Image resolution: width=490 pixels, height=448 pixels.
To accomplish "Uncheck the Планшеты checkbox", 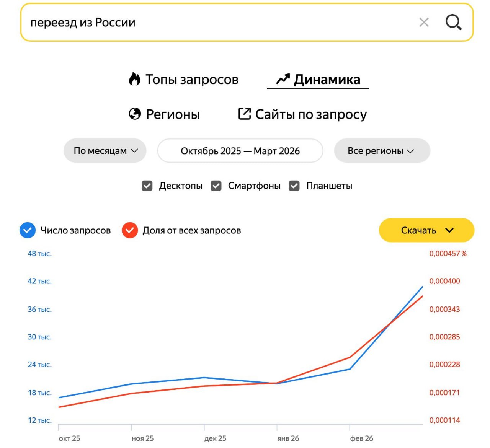I will (294, 186).
